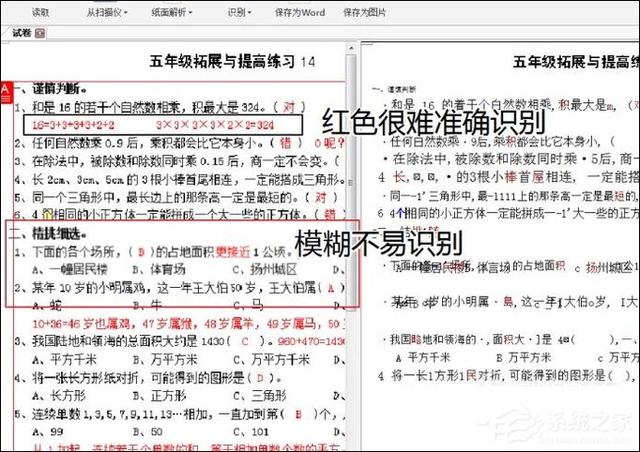Click the left pane vertical scrollbar track
This screenshot has width=640, height=452.
tap(351, 182)
